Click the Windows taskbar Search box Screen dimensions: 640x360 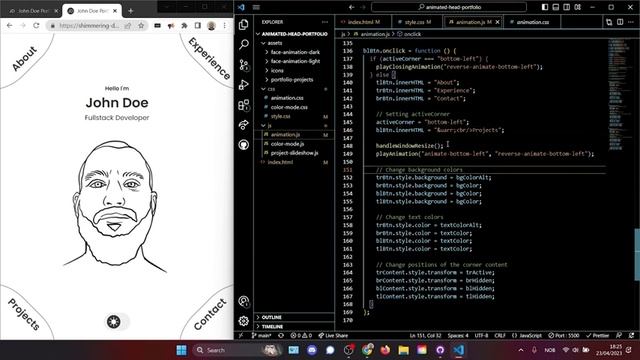(x=237, y=350)
